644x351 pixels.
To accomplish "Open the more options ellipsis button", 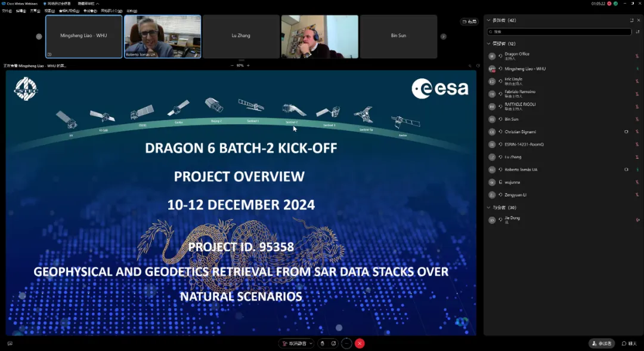I will [346, 343].
